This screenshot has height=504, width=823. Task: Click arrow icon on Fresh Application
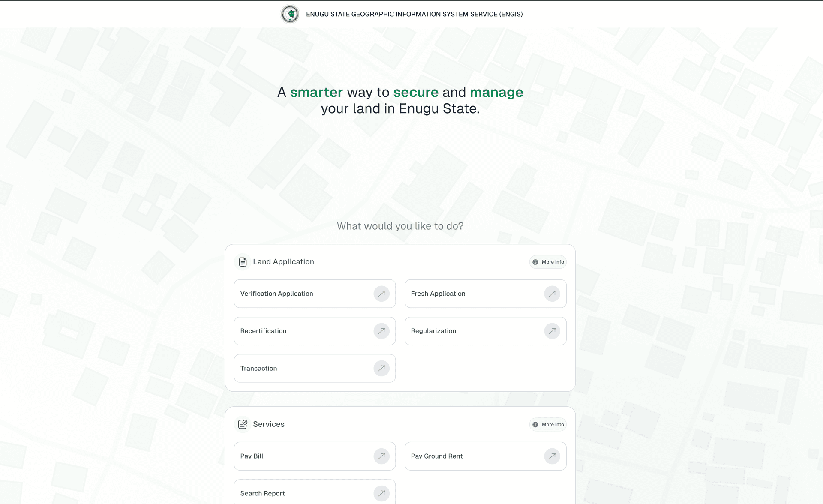click(552, 294)
